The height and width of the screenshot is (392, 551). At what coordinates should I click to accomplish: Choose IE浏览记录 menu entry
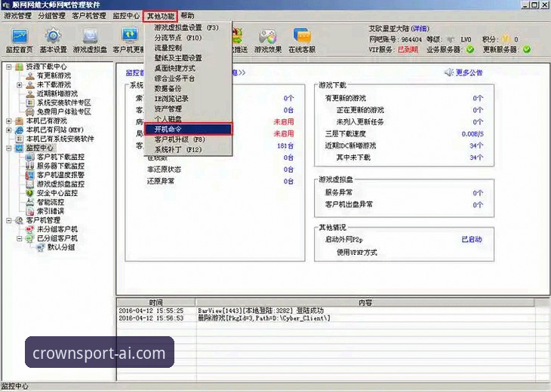(x=189, y=99)
